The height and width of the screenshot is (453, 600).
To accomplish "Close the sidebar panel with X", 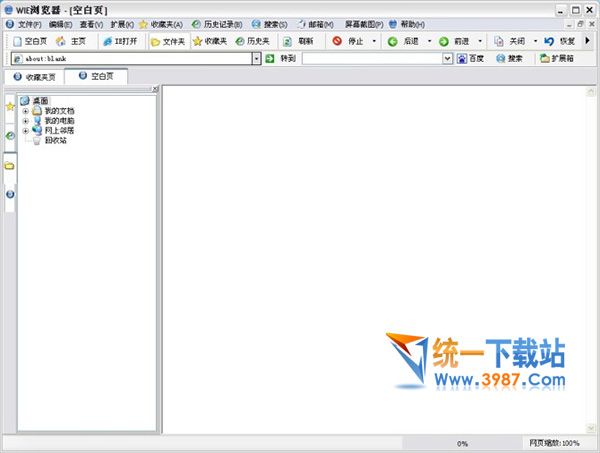I will pyautogui.click(x=154, y=90).
